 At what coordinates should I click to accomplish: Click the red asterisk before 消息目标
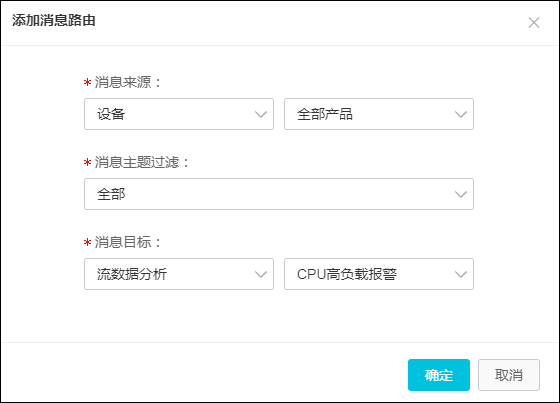tap(88, 243)
